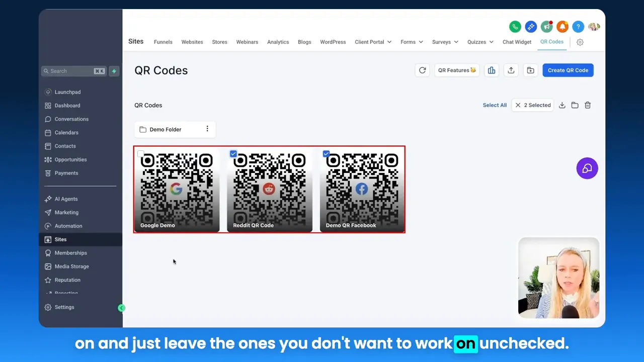Screen dimensions: 644x362
Task: Open the orange notification bell
Action: [x=562, y=27]
